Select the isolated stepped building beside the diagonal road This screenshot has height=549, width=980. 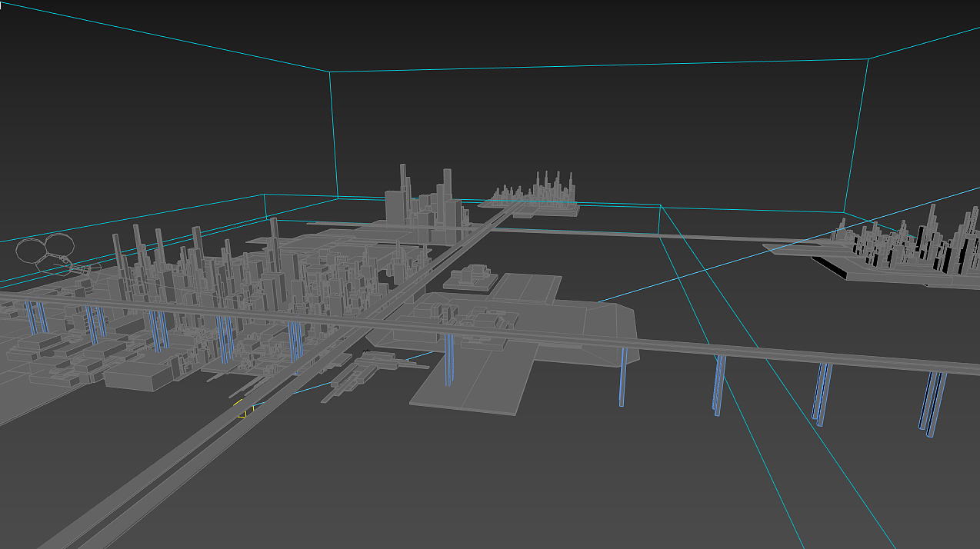(x=469, y=276)
